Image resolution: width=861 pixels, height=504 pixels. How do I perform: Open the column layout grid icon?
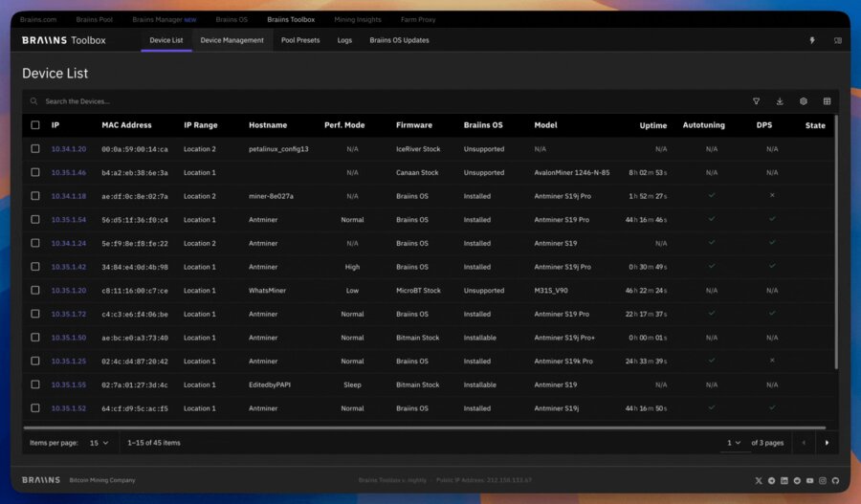click(827, 101)
